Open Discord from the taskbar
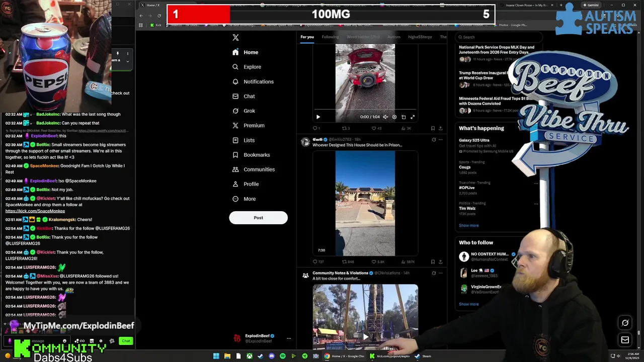Screen dimensions: 644x362 (272, 356)
